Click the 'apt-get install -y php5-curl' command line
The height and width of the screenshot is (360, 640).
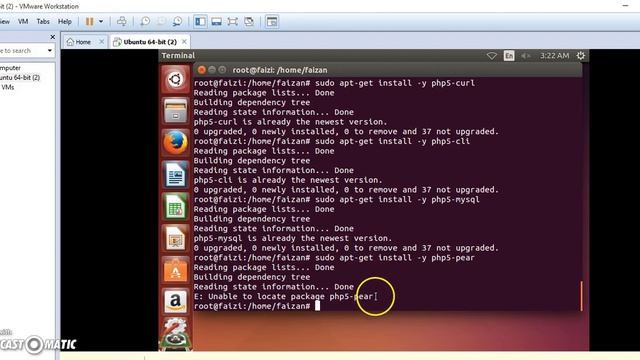click(334, 83)
